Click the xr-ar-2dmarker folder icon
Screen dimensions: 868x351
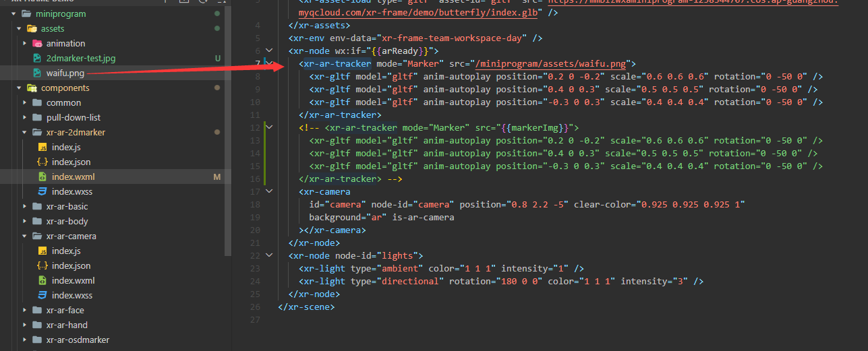37,132
